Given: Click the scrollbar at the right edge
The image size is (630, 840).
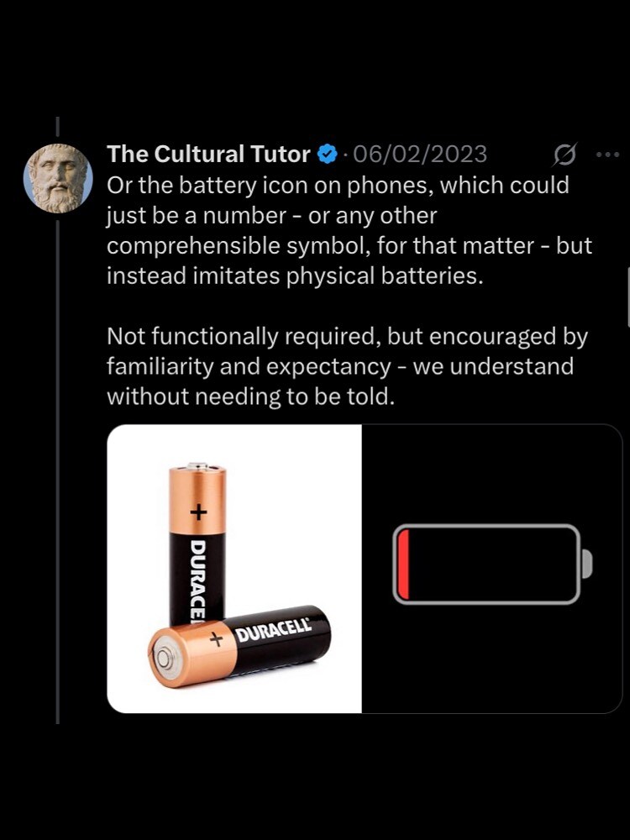Looking at the screenshot, I should [627, 298].
